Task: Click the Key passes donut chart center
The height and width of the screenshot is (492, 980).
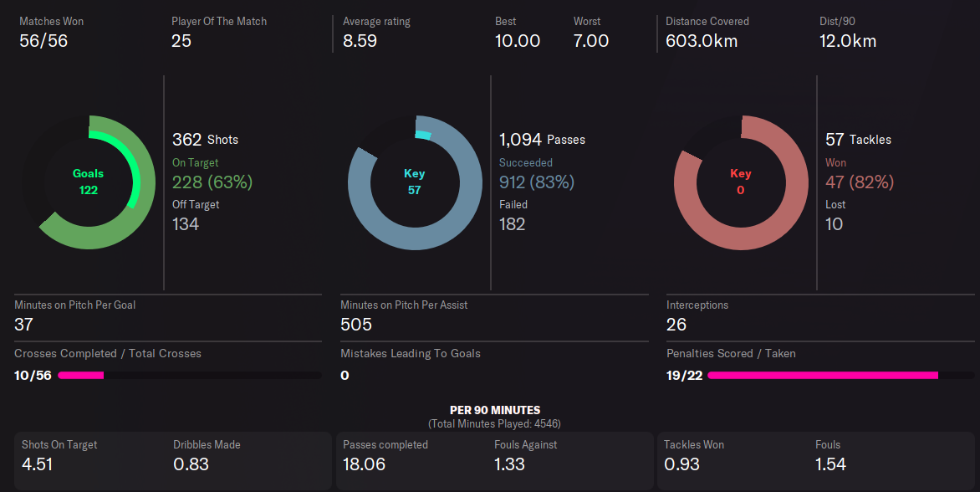Action: point(415,182)
